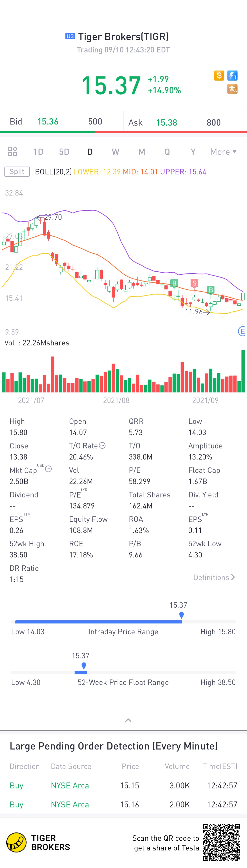Tap the 52wk High value 38.50
Screen dimensions: 247x868
(x=18, y=555)
